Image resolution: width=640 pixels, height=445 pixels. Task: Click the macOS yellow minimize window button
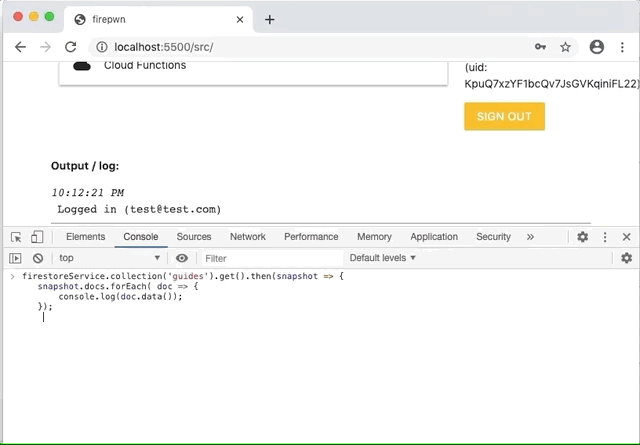pos(33,16)
